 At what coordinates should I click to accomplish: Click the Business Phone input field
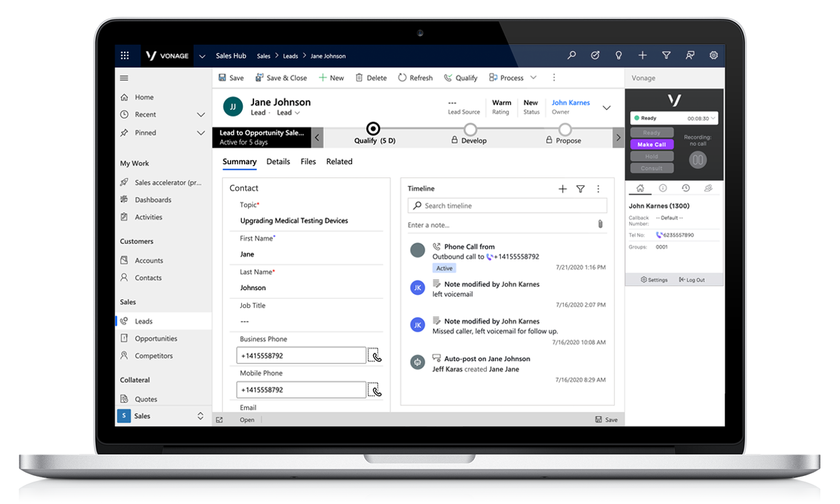(x=301, y=356)
